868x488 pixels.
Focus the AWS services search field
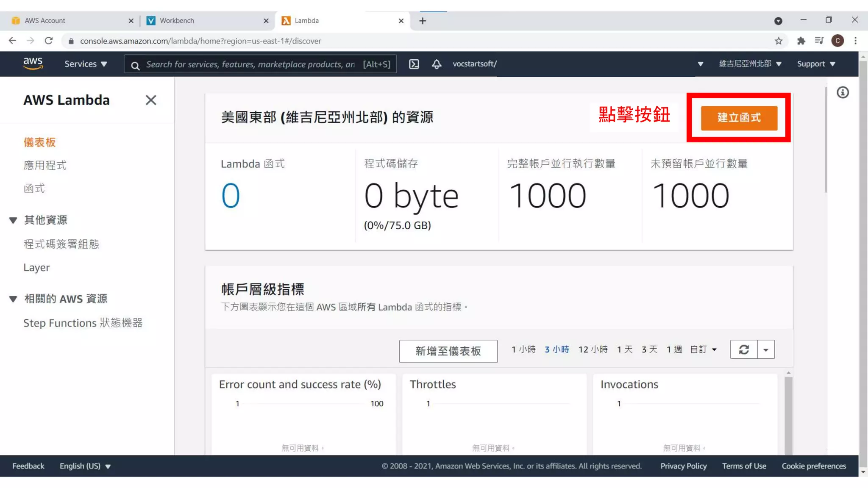pos(260,64)
